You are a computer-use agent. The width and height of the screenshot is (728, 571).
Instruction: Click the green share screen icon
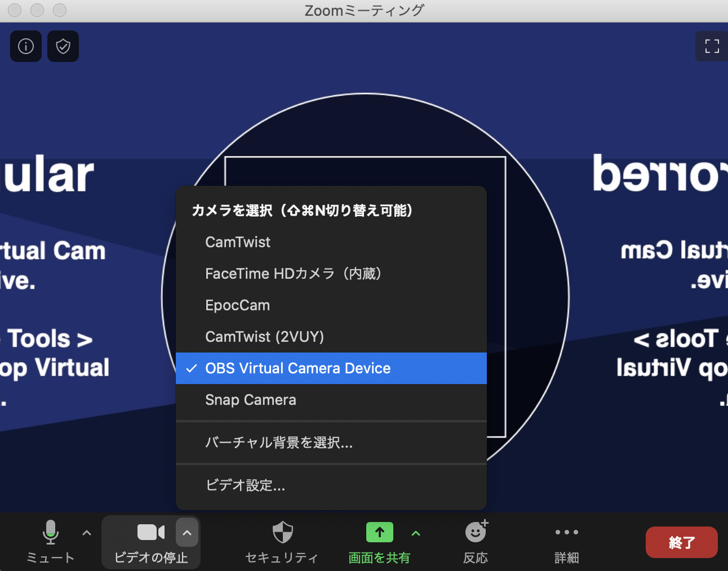[379, 533]
